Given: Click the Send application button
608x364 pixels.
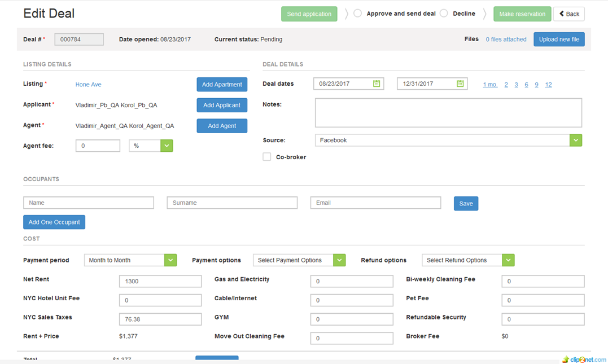Looking at the screenshot, I should pyautogui.click(x=309, y=14).
